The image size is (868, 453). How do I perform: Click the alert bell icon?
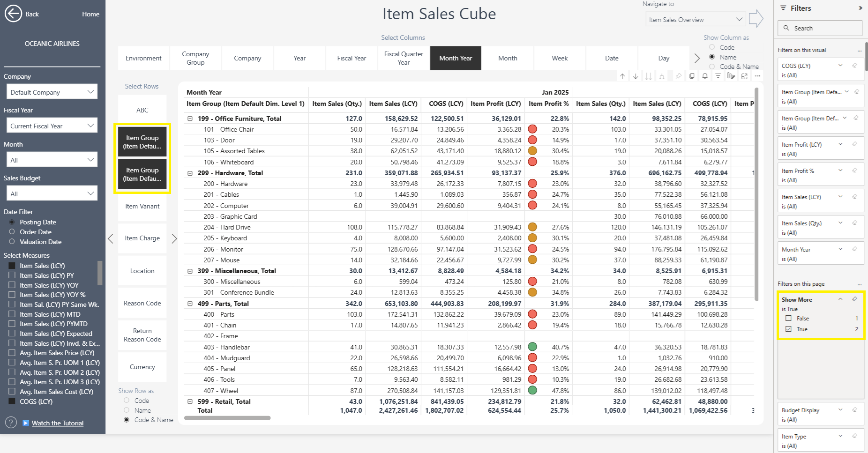click(705, 76)
